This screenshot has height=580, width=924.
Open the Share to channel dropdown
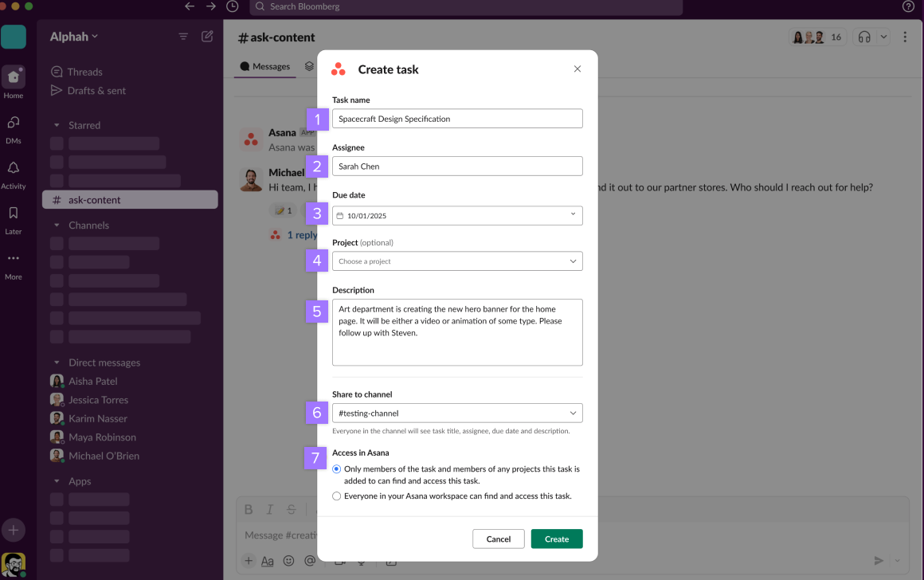point(457,413)
